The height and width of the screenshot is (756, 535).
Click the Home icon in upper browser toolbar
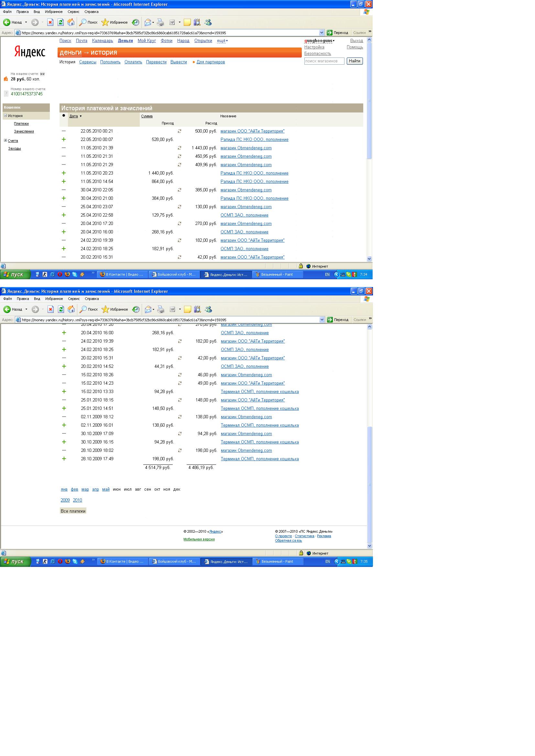pos(71,22)
